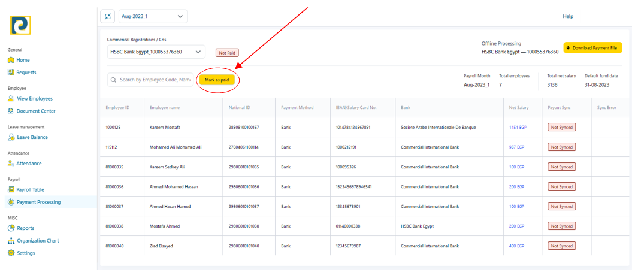644x275 pixels.
Task: Click the refresh icon beside payroll month
Action: pos(108,16)
